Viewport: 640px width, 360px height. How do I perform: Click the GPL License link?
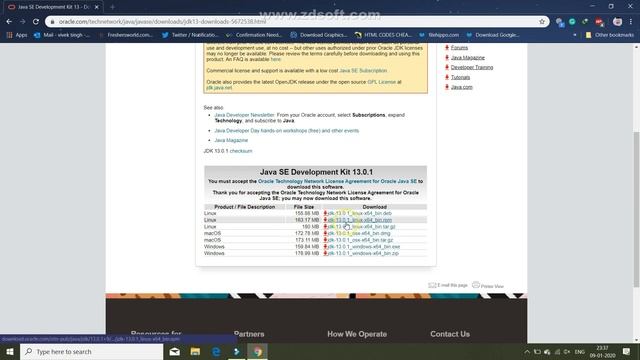point(381,82)
